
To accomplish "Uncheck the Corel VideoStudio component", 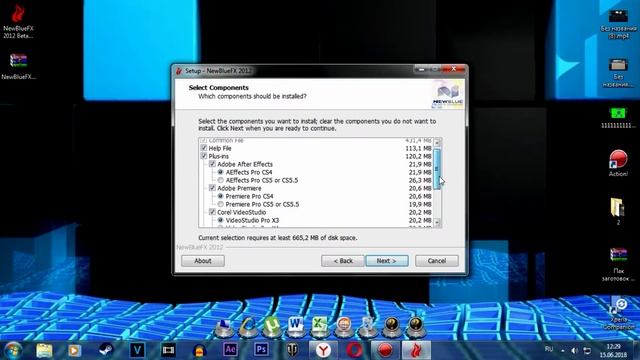I will [x=212, y=212].
